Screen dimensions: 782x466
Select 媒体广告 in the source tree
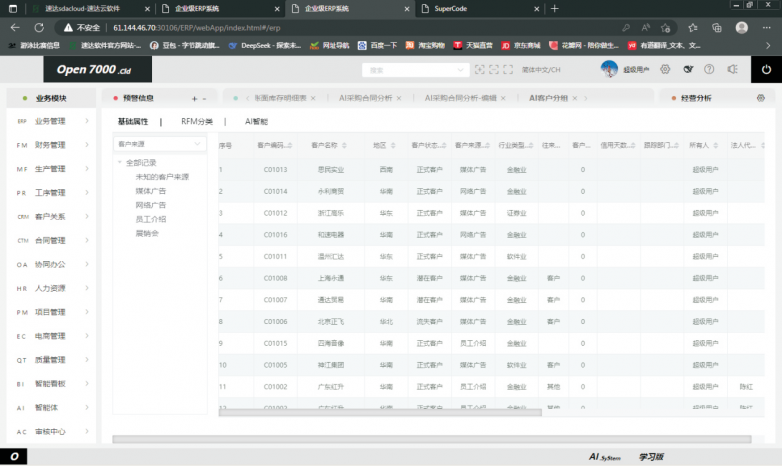(151, 190)
